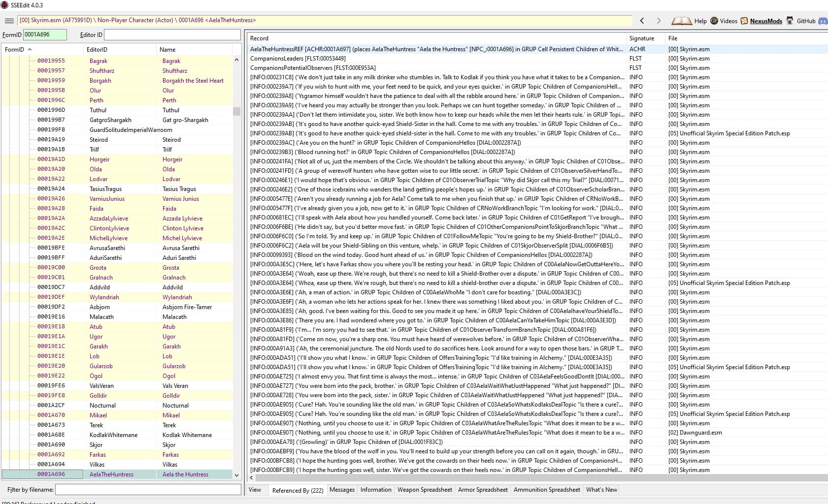Switch to the Referenced By (222) tab
Viewport: 828px width, 504px height.
298,490
